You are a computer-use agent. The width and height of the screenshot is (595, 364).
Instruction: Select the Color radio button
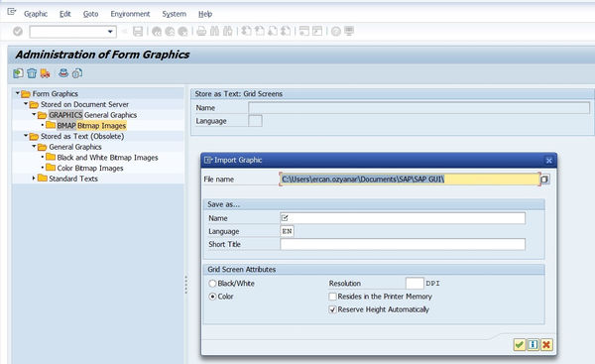pos(212,297)
